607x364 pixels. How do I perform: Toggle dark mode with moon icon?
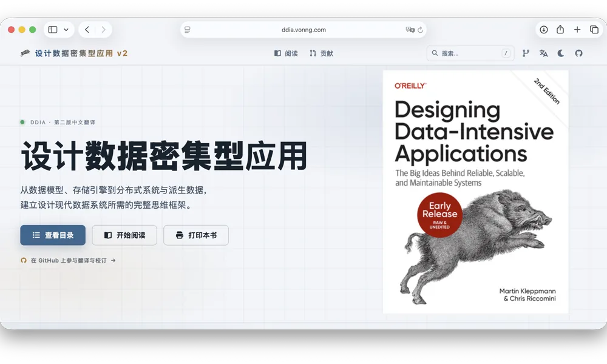(x=561, y=53)
